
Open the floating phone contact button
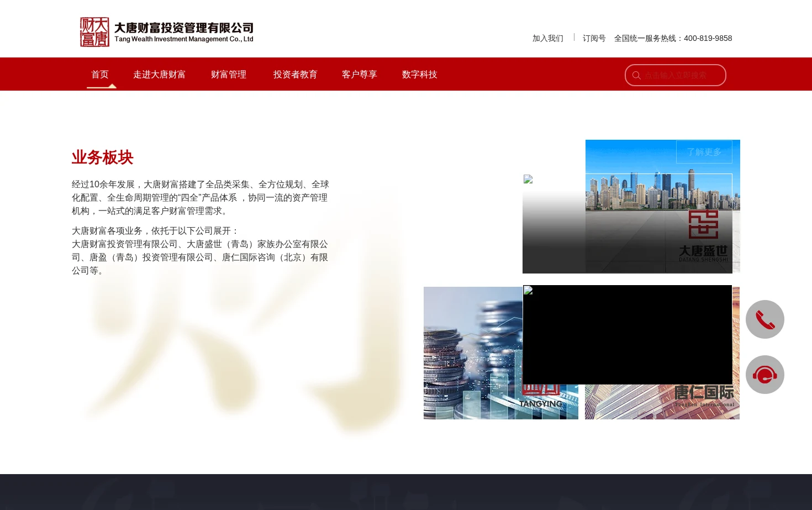click(x=765, y=319)
